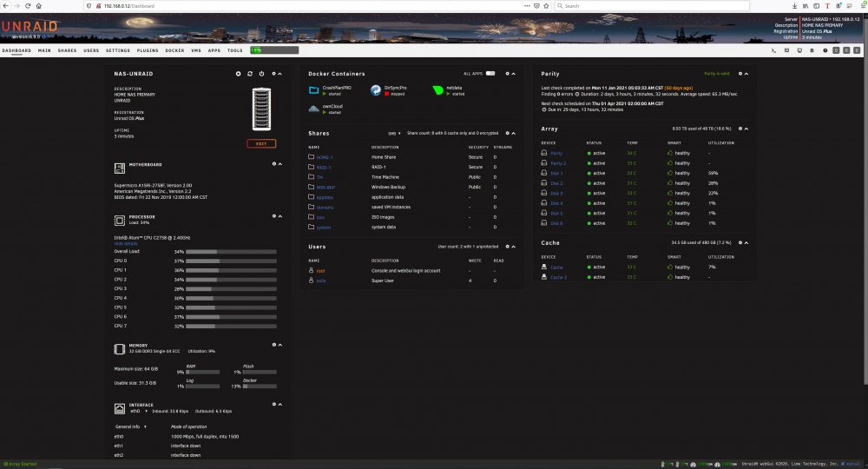Collapse the Docker Containers panel
Screen dimensions: 868x469
(x=513, y=74)
